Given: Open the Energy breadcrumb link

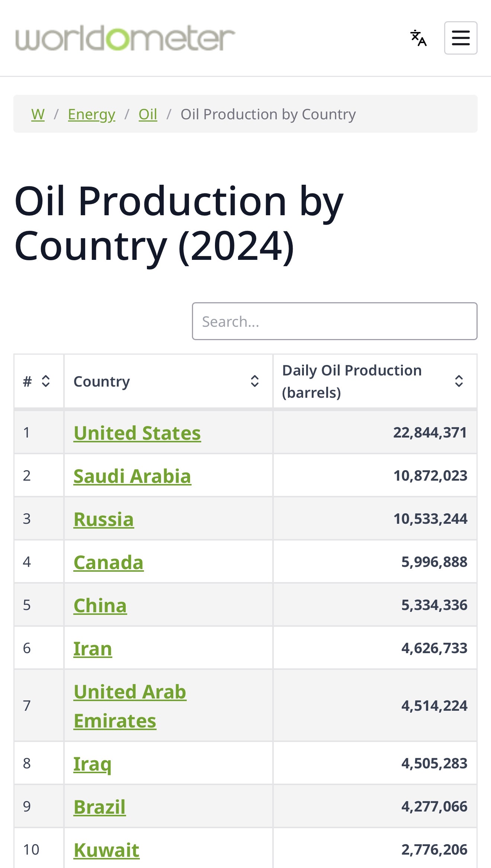Looking at the screenshot, I should pyautogui.click(x=92, y=114).
